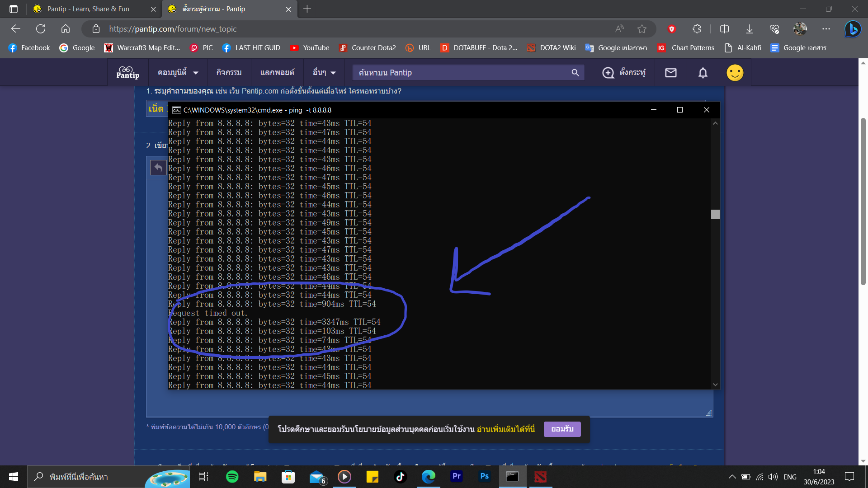Click the editor undo arrow button
Image resolution: width=868 pixels, height=488 pixels.
[x=158, y=168]
